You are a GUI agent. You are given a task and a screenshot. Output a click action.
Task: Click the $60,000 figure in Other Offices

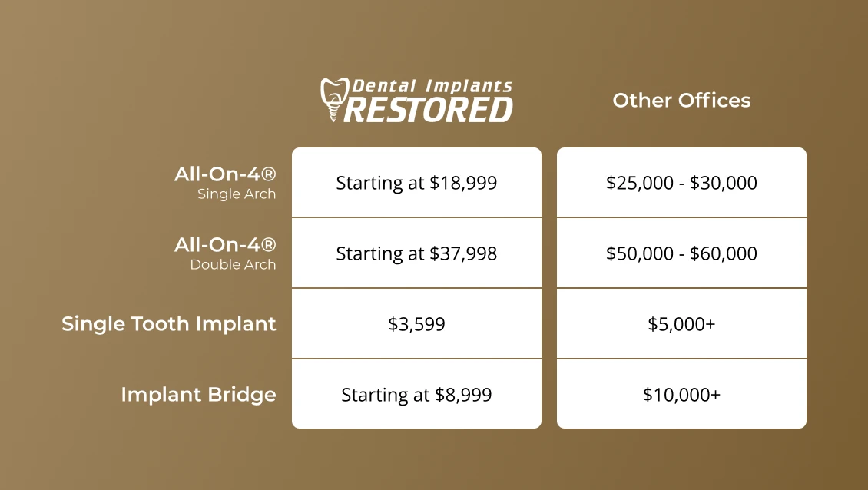click(726, 253)
